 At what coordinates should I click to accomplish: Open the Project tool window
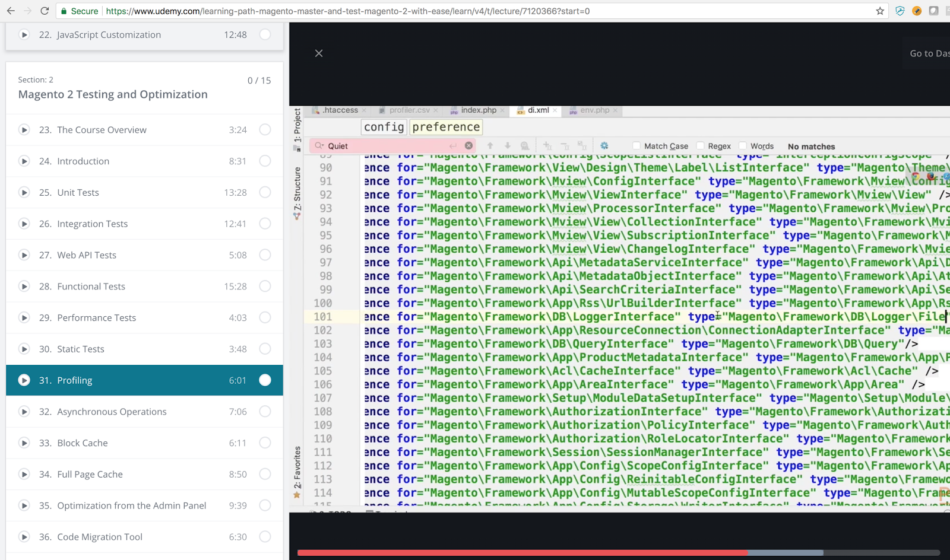[297, 129]
